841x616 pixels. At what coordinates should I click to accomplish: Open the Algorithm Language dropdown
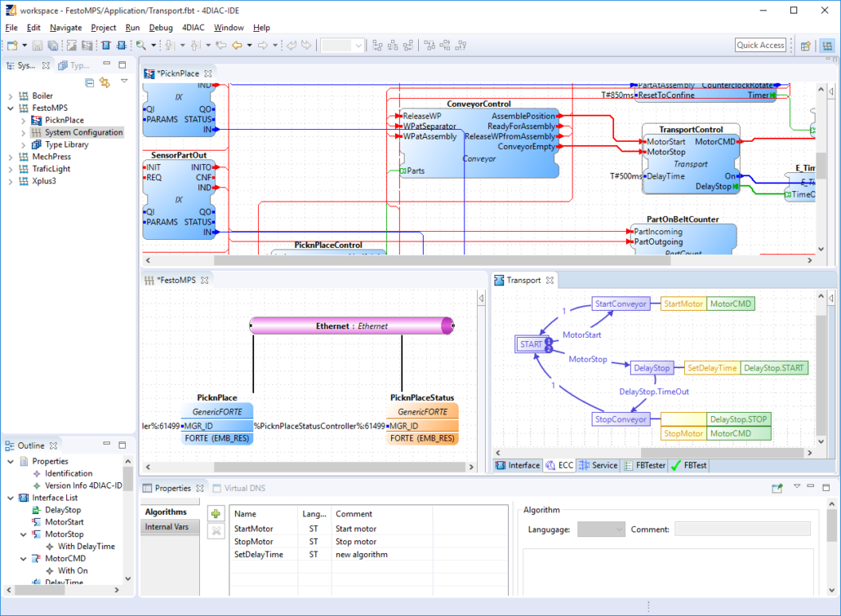600,530
